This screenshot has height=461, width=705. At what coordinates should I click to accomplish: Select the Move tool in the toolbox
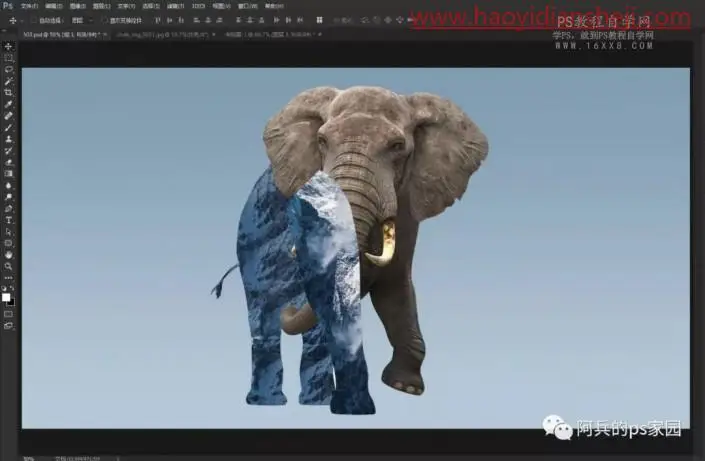point(8,46)
